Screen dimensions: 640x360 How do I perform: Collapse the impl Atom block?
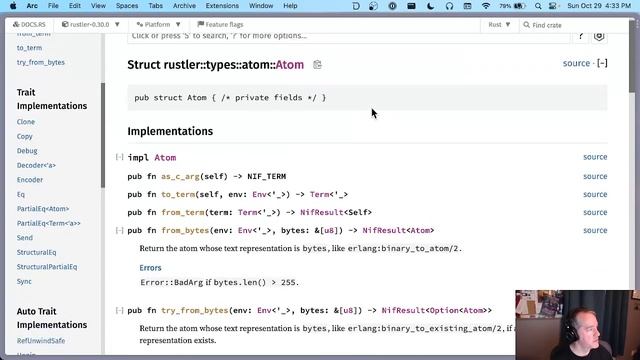click(119, 157)
